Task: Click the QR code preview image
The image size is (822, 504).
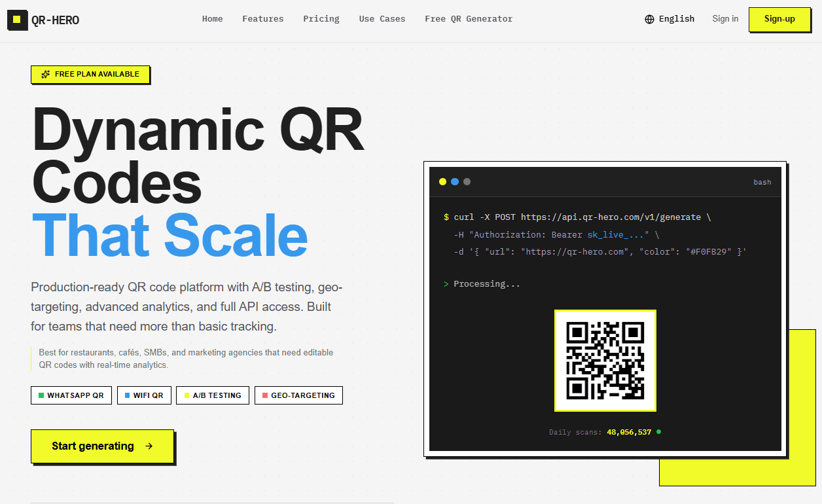Action: [605, 361]
